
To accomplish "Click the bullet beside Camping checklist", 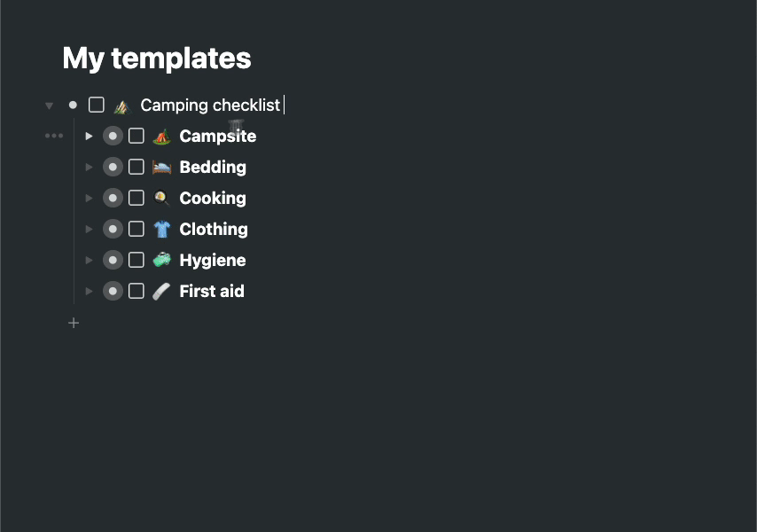I will pos(73,105).
